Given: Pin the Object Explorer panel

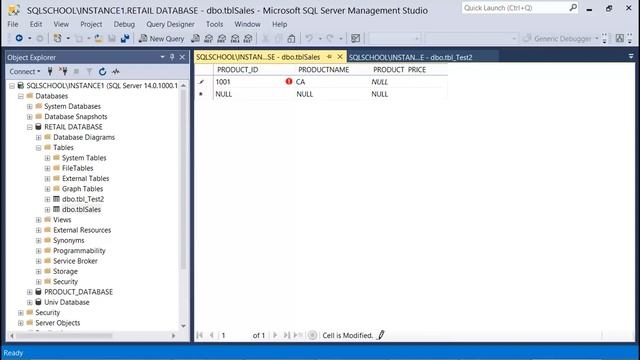Looking at the screenshot, I should click(x=172, y=57).
